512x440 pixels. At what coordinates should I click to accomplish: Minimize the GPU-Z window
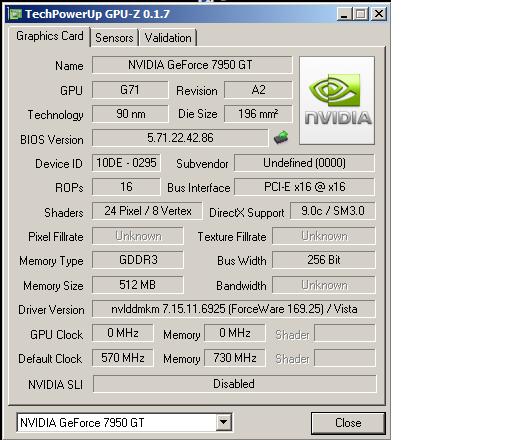click(x=344, y=14)
